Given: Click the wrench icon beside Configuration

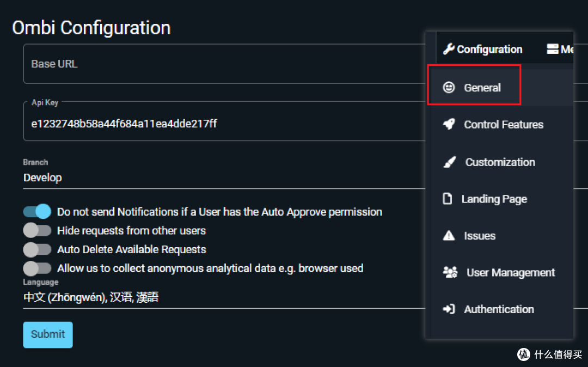Looking at the screenshot, I should [449, 50].
